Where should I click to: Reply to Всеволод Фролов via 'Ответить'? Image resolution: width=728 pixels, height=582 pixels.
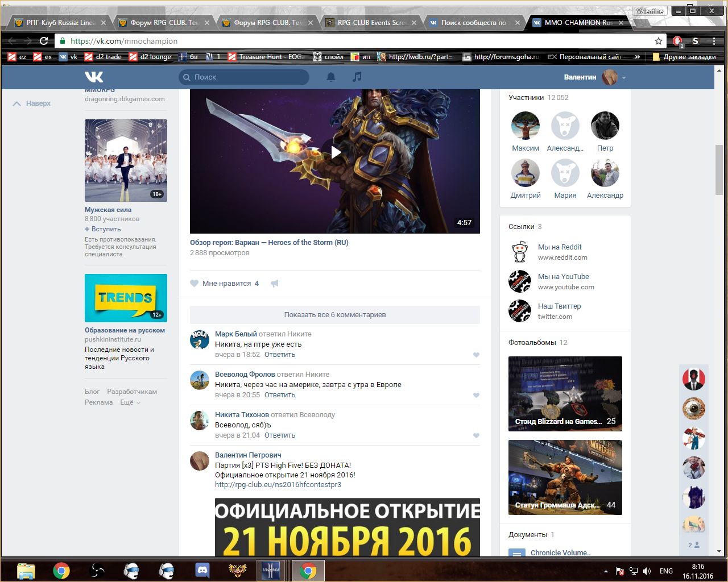280,395
